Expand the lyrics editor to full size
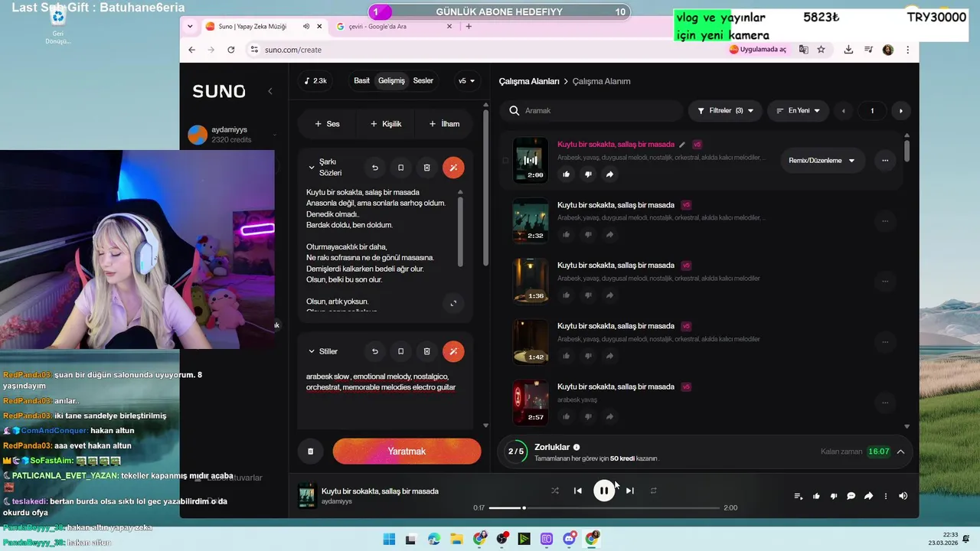 (x=453, y=303)
